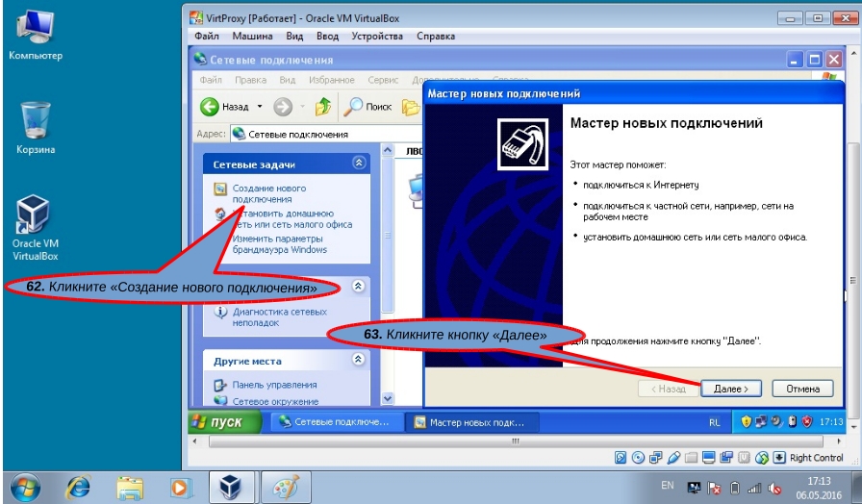Click the Up folder icon
Viewport: 862px width, 504px height.
322,107
